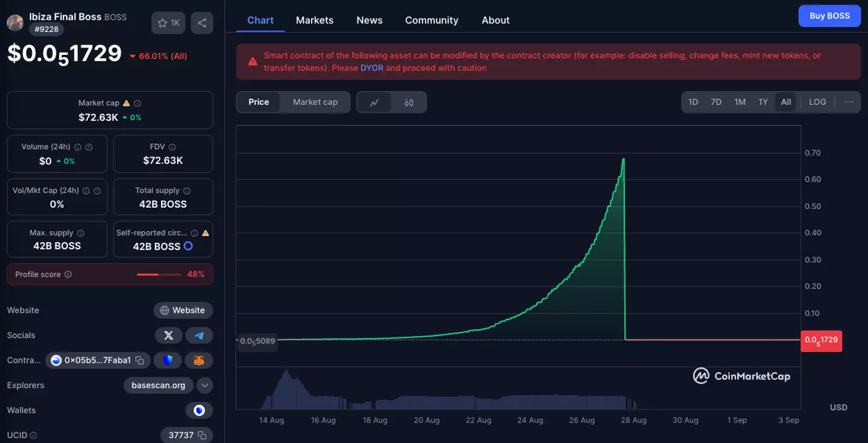Toggle chart to Market cap mode
The image size is (868, 443).
pos(314,102)
